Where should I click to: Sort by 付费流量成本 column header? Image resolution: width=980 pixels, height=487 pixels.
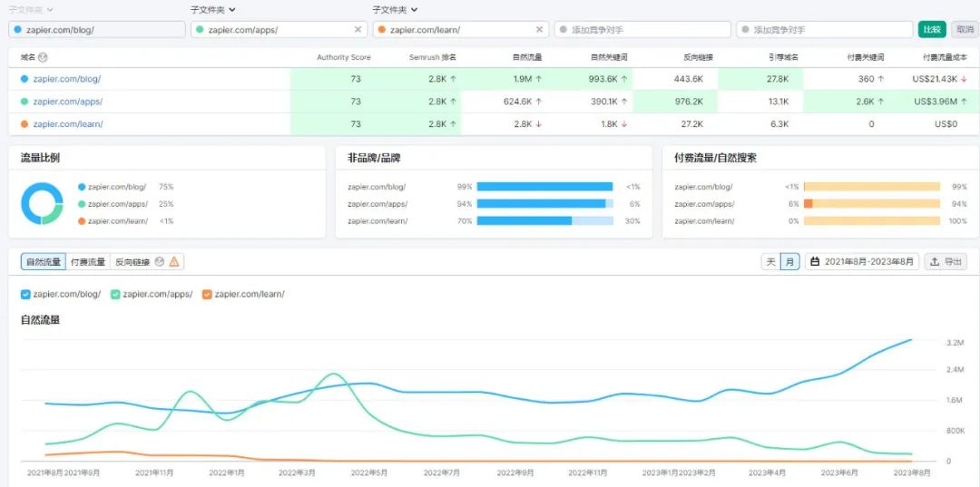[x=945, y=57]
